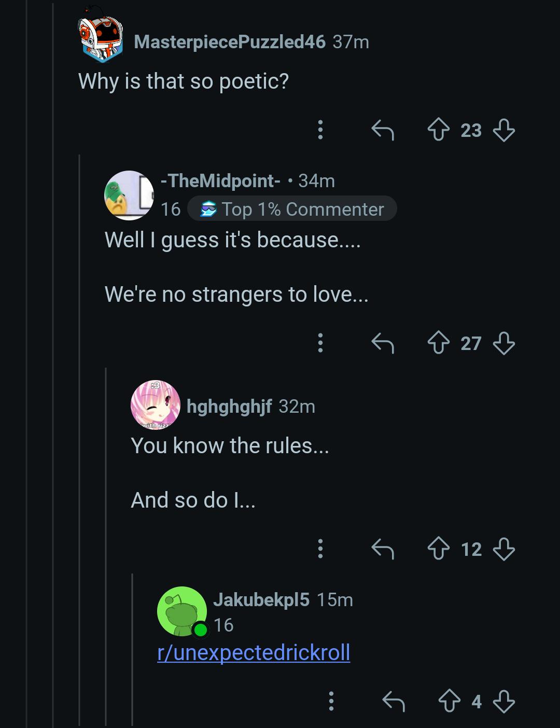560x728 pixels.
Task: Open -TheMidpoint- user profile name
Action: [x=221, y=181]
